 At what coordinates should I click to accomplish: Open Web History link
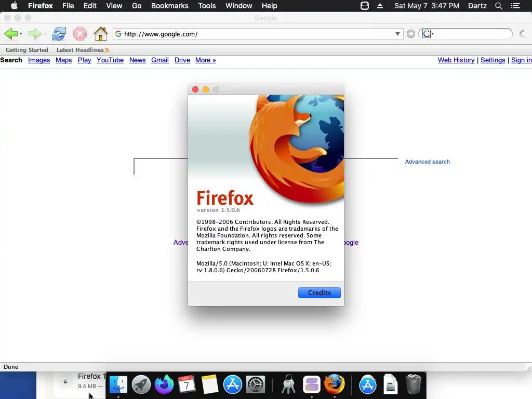pos(456,60)
